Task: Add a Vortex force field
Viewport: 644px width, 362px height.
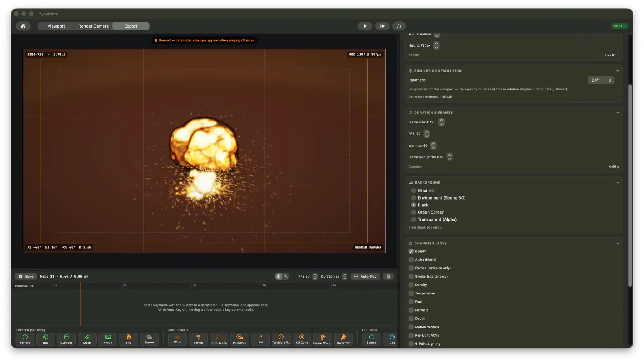Action: (198, 339)
